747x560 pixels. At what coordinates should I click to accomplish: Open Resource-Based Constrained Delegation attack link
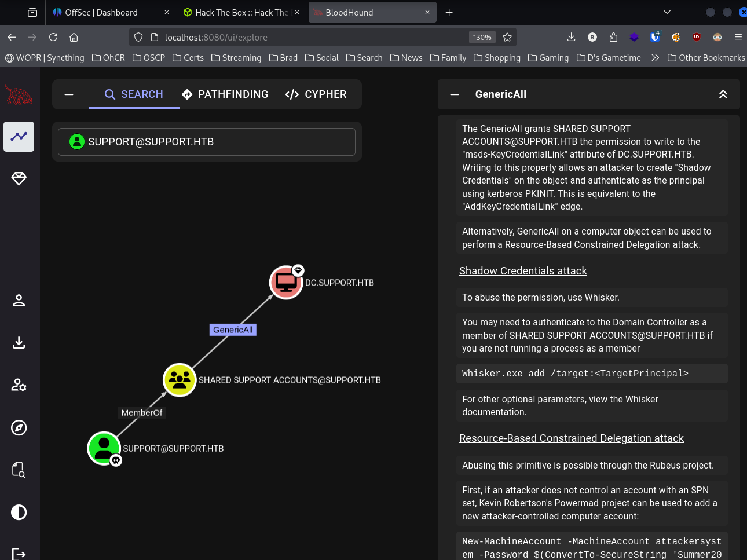coord(572,438)
